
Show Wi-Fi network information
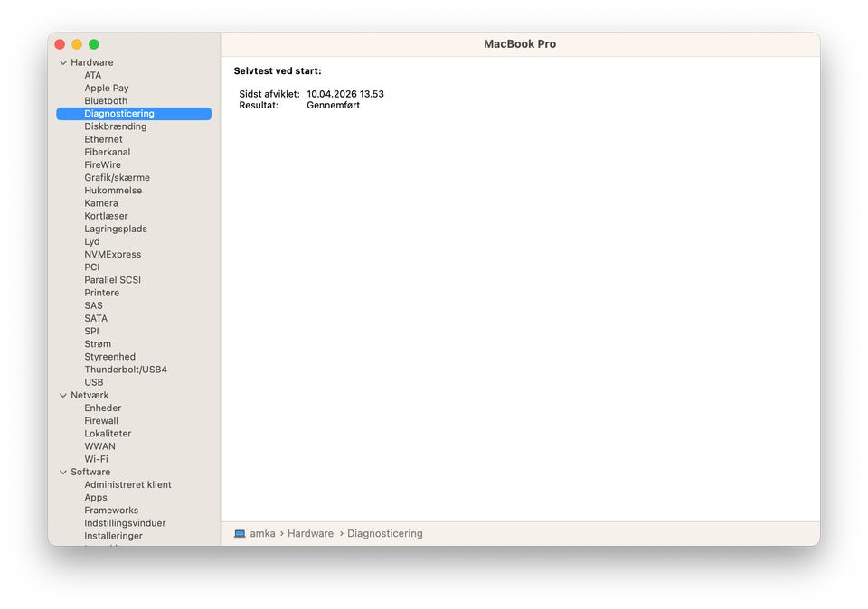click(x=97, y=459)
